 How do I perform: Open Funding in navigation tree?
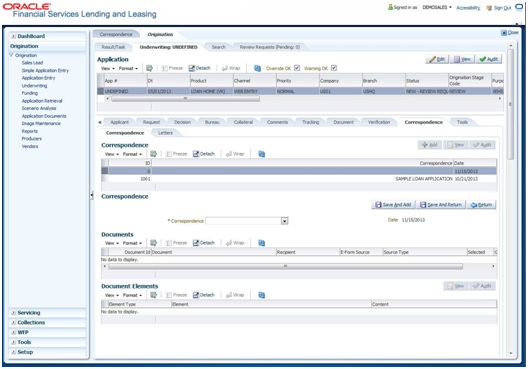pos(30,93)
